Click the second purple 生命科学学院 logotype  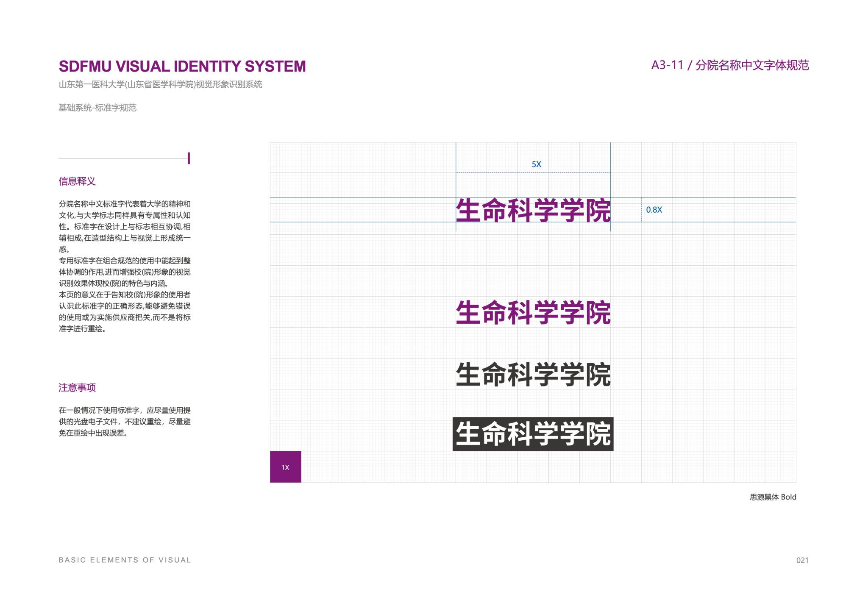[x=533, y=313]
